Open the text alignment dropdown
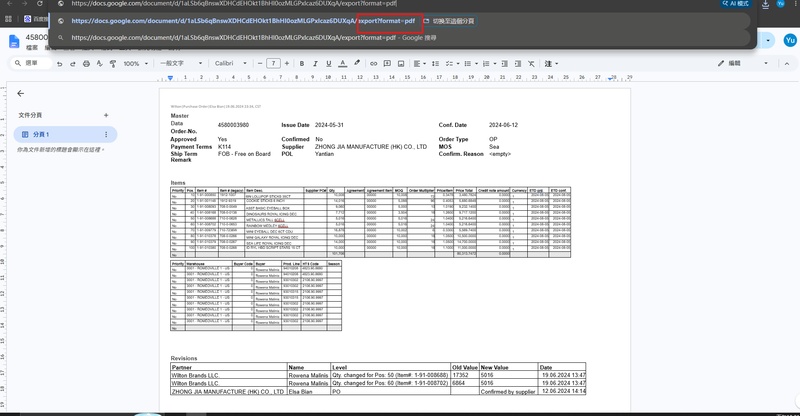Viewport: 800px width, 416px height. (419, 63)
